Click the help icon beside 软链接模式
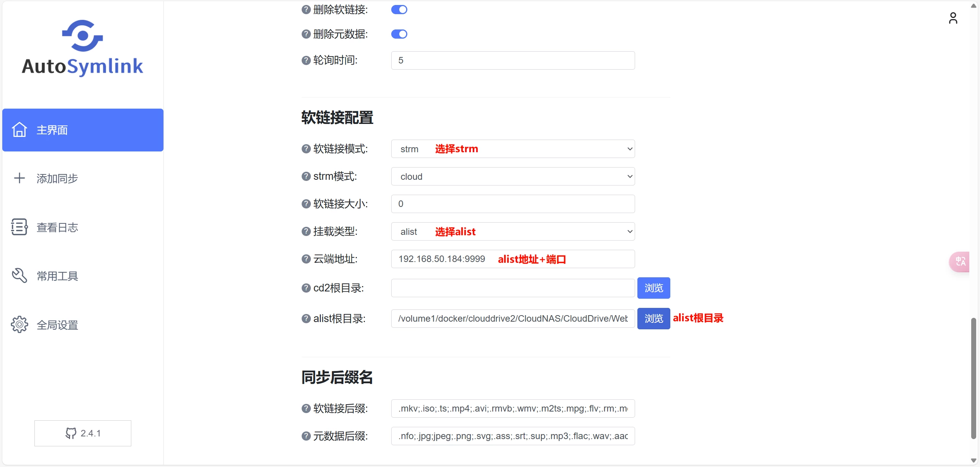 306,149
